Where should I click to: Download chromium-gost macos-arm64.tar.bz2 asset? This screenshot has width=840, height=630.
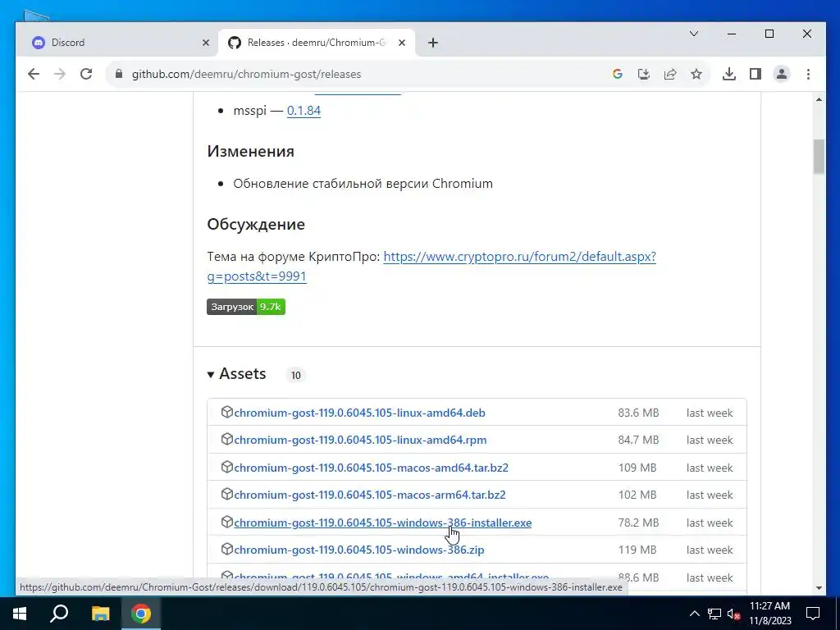pos(370,495)
